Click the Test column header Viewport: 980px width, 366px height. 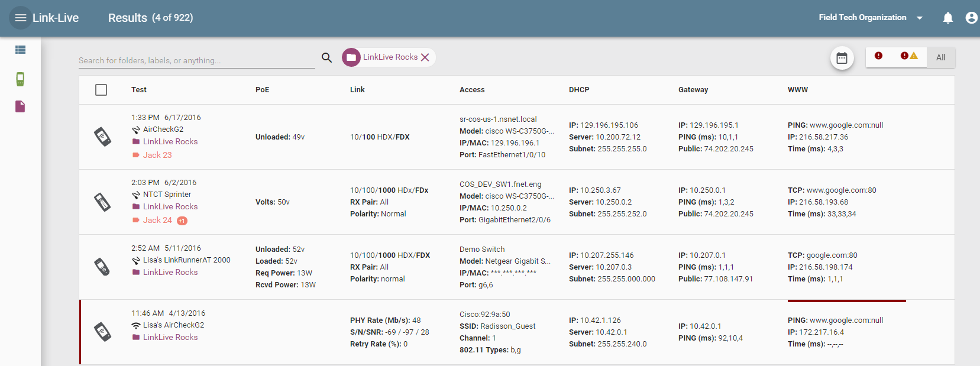139,90
